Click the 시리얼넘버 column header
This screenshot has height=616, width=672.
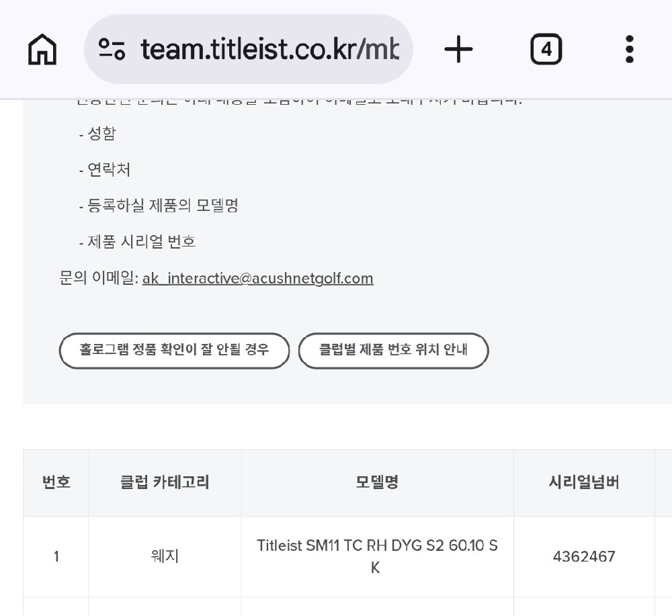click(x=584, y=483)
